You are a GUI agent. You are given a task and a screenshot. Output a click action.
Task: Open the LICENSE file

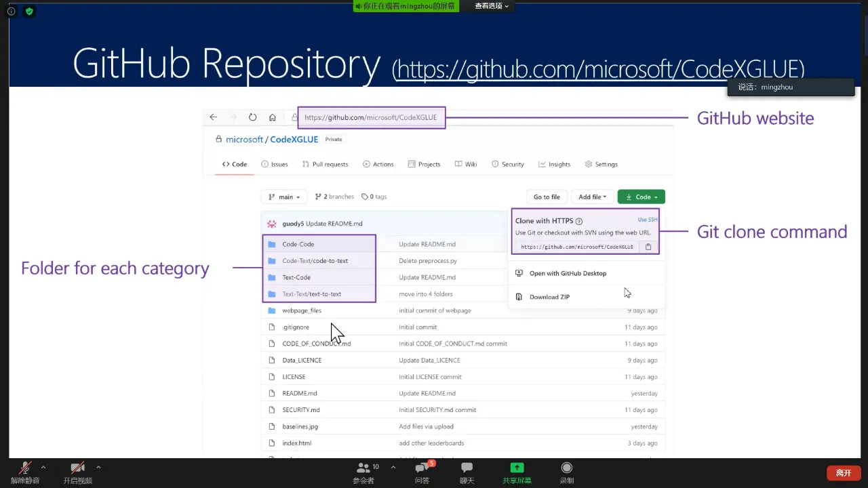[x=294, y=377]
